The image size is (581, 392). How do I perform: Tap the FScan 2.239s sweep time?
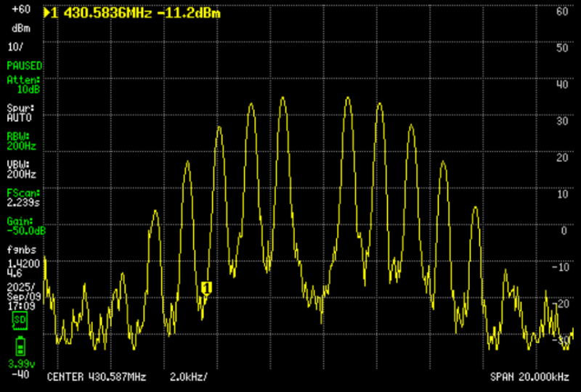point(23,197)
